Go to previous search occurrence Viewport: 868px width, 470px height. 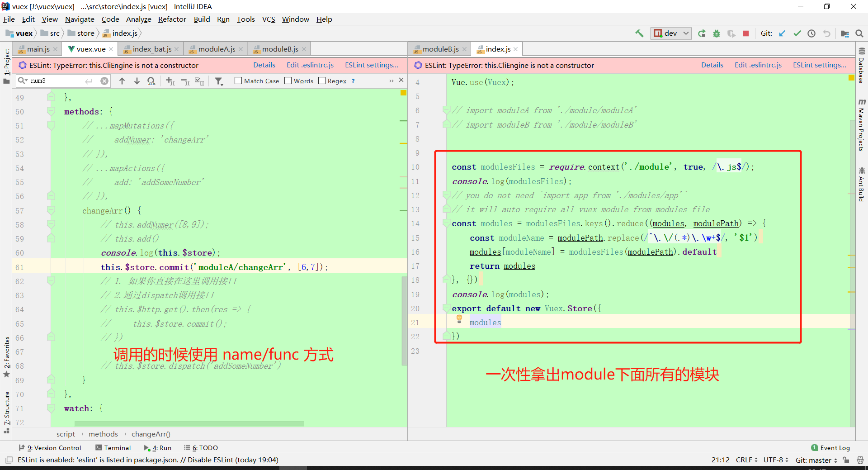pyautogui.click(x=122, y=81)
